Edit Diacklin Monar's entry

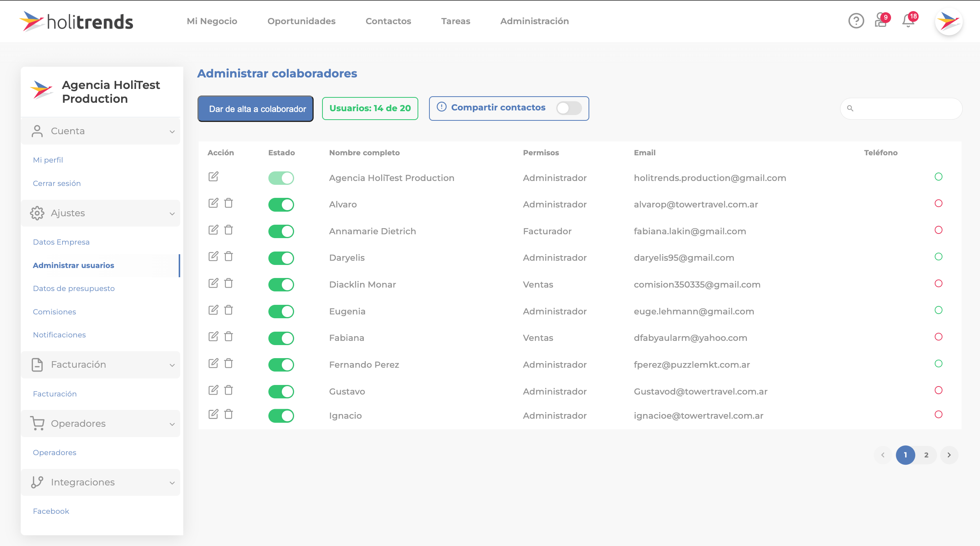pyautogui.click(x=213, y=283)
